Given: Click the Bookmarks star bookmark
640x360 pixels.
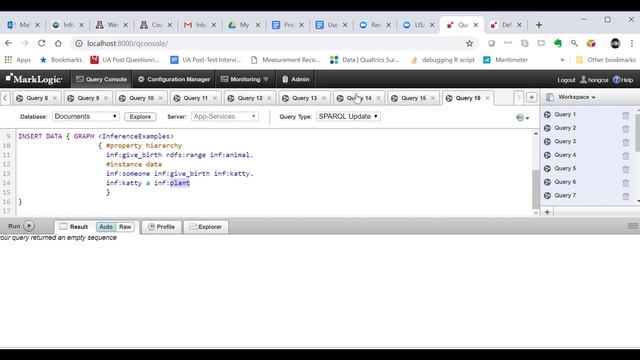Looking at the screenshot, I should point(60,60).
